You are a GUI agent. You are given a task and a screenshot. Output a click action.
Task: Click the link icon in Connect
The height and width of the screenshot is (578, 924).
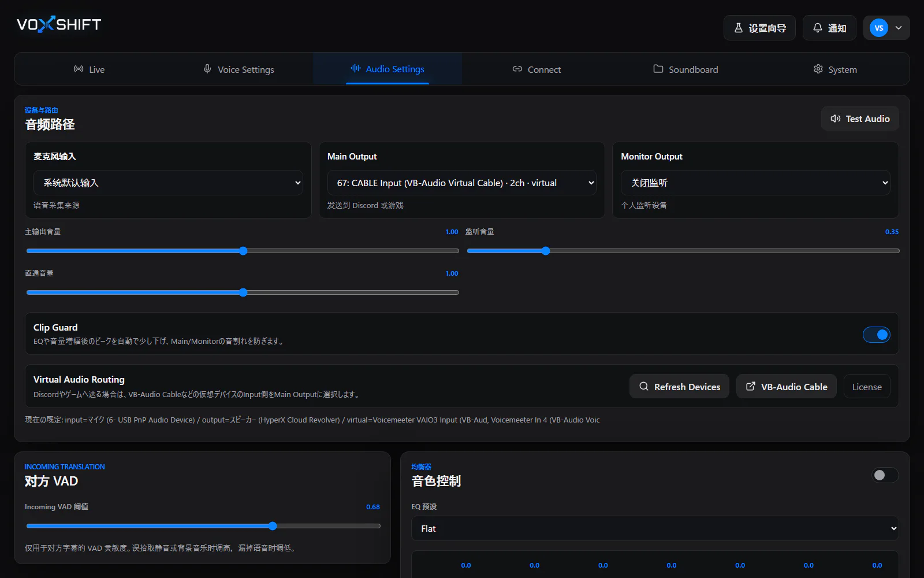coord(517,69)
